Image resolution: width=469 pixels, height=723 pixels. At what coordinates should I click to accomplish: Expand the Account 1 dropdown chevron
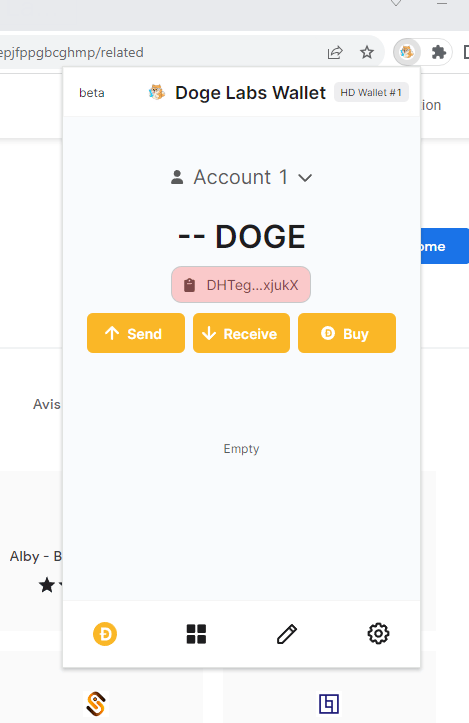click(x=305, y=178)
